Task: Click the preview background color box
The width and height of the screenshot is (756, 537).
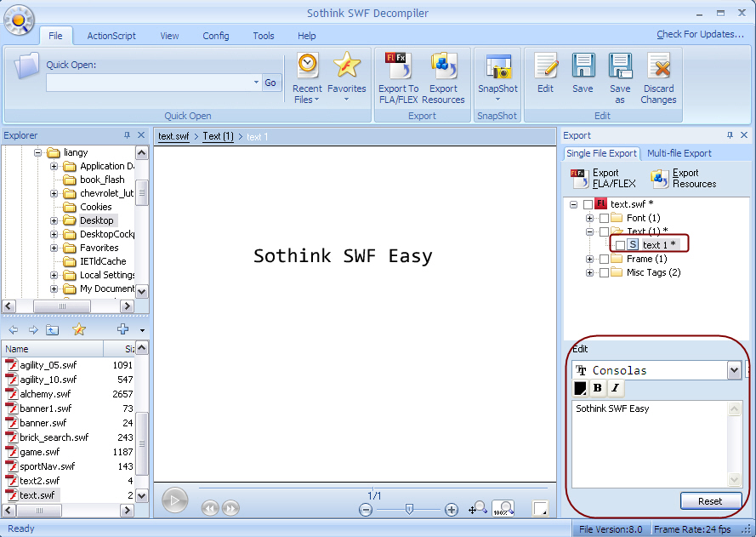Action: coord(540,509)
